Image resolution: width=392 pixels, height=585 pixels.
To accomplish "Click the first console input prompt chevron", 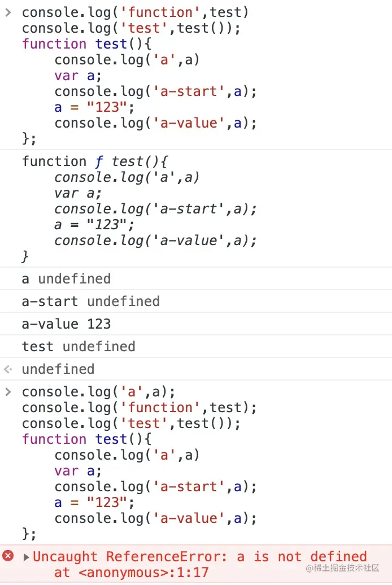I will coord(8,12).
